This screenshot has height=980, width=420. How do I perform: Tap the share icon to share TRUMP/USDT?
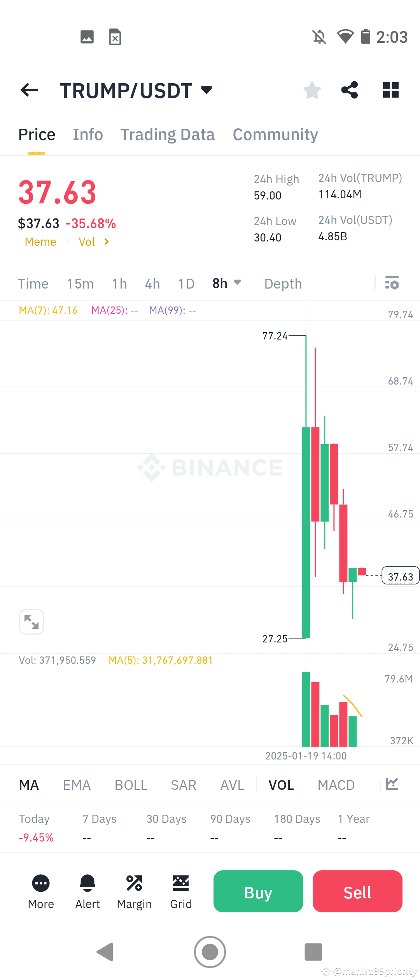pyautogui.click(x=350, y=90)
